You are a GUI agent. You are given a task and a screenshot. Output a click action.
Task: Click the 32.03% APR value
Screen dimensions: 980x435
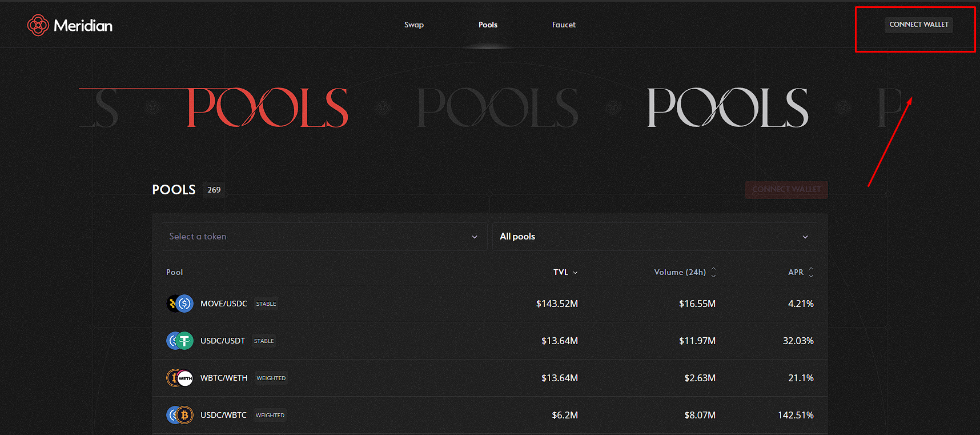(798, 341)
